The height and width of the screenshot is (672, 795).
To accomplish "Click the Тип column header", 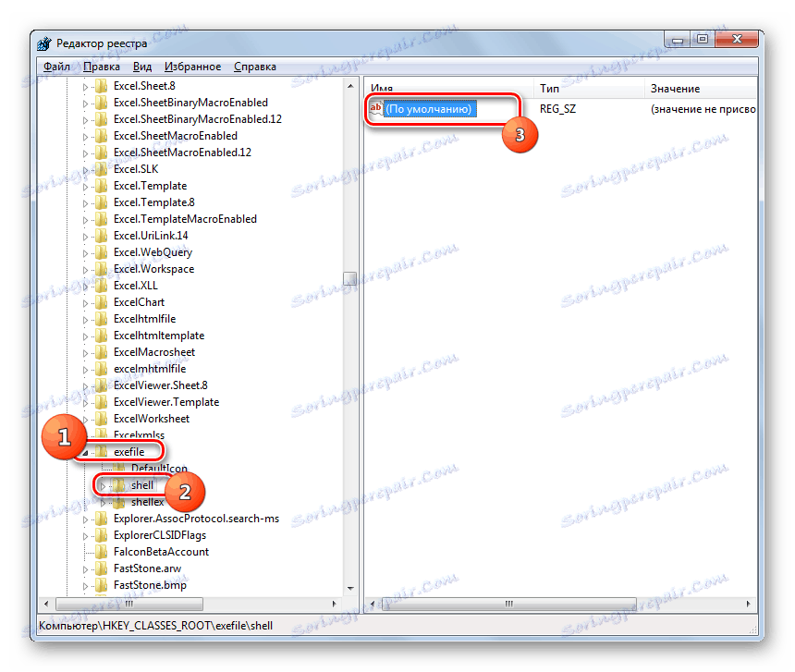I will tap(589, 88).
